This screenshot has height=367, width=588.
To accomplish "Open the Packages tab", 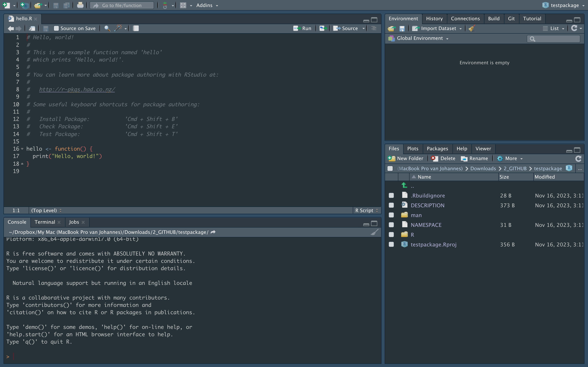I will (437, 149).
